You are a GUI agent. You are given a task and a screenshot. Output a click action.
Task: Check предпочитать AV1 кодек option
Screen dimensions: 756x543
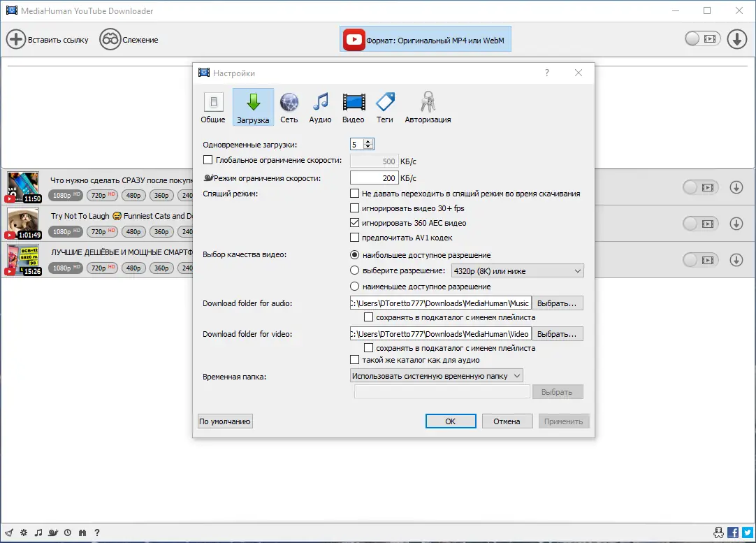point(356,237)
